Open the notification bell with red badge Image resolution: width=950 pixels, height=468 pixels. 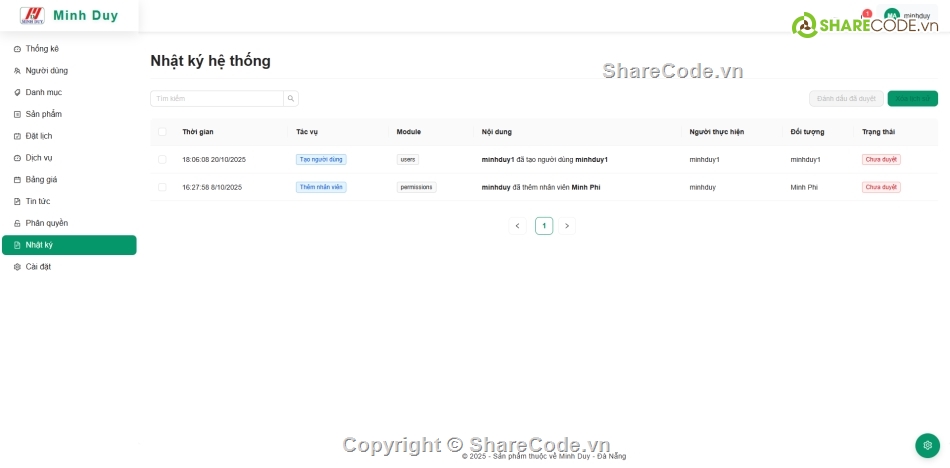[865, 16]
